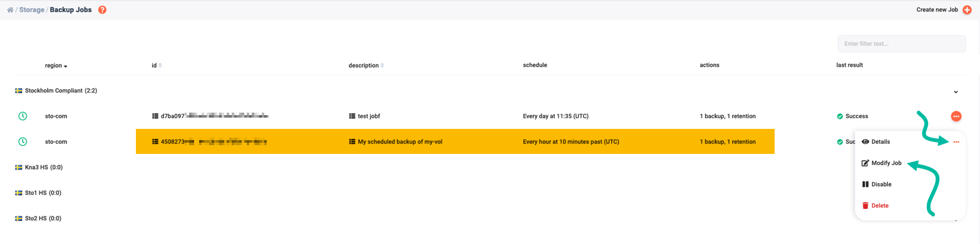Click the table icon beside My scheduled backup description
The image size is (980, 244).
click(352, 142)
